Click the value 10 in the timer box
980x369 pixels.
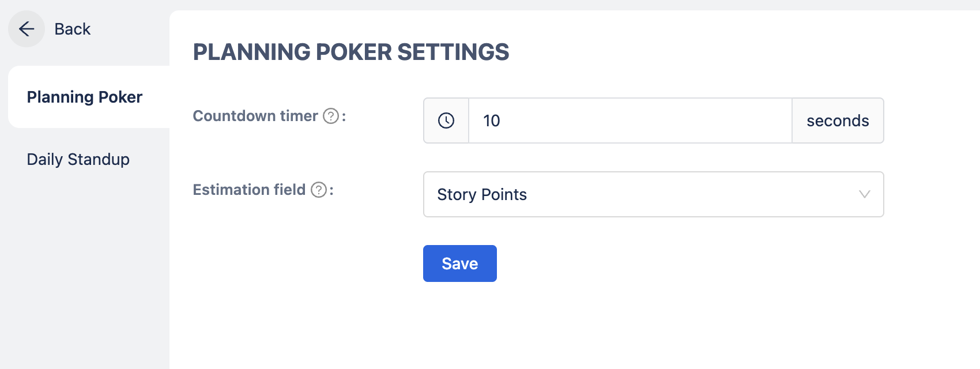tap(492, 121)
